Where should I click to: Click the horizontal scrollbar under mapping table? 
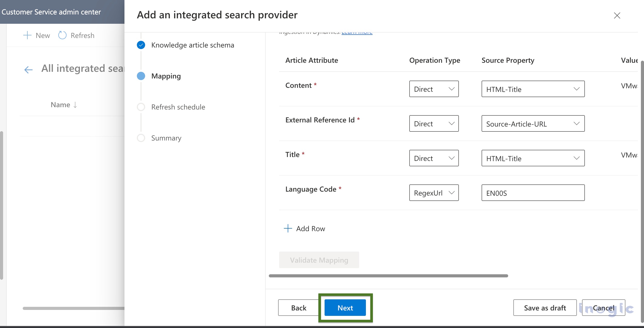(388, 276)
